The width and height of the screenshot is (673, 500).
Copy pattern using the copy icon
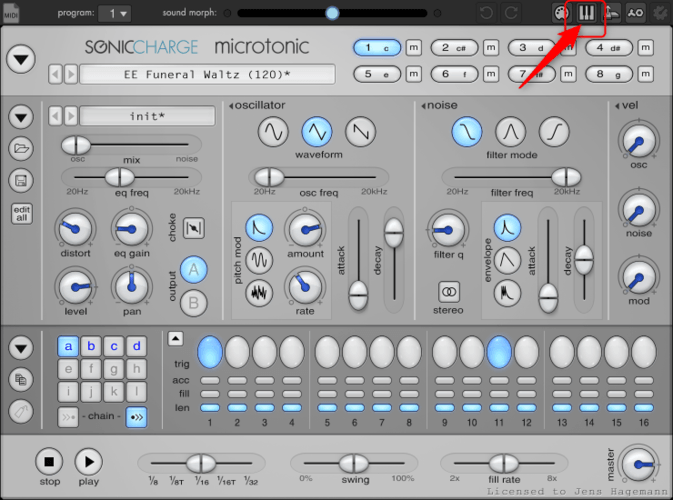coord(21,379)
